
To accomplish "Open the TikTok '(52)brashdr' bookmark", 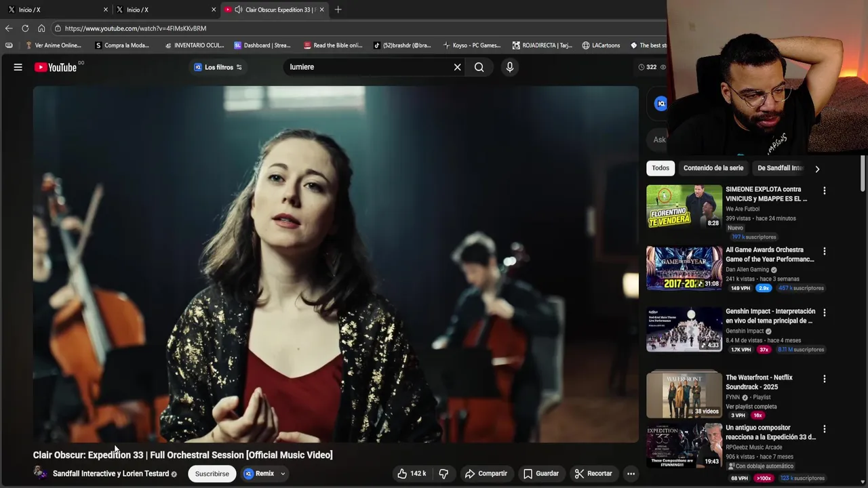I will pos(402,45).
